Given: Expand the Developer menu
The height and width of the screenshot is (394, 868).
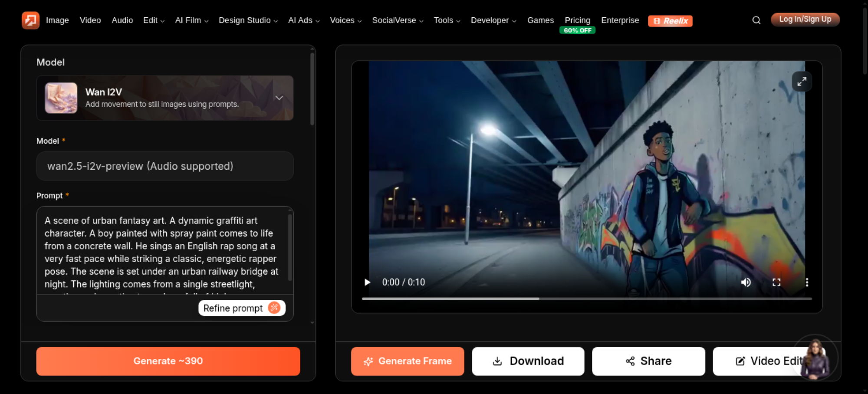Looking at the screenshot, I should tap(493, 20).
